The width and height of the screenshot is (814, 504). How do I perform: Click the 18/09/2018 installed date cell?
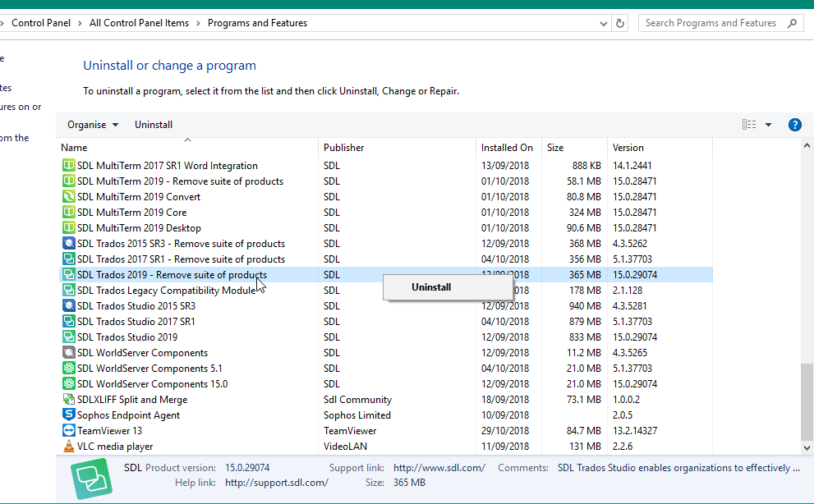tap(505, 399)
